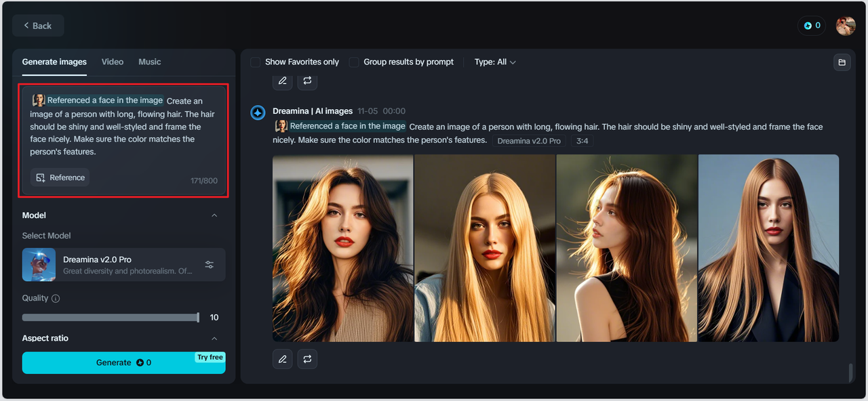Collapse the Model section chevron
Viewport: 868px width, 401px height.
click(214, 215)
